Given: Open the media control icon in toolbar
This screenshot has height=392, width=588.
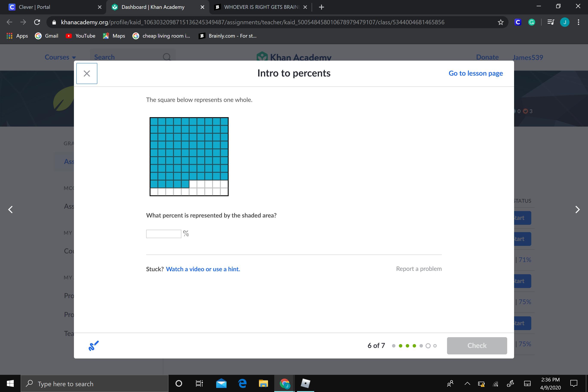Looking at the screenshot, I should coord(551,22).
